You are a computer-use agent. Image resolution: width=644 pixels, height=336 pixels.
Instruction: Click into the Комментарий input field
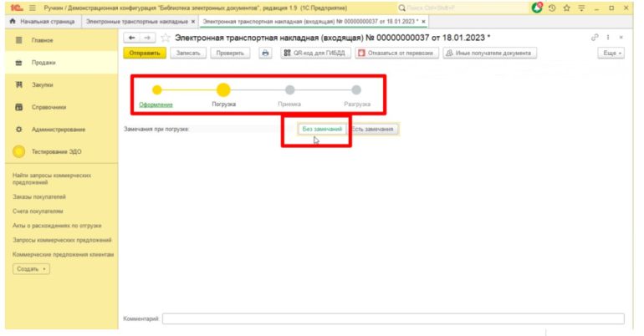tap(393, 318)
